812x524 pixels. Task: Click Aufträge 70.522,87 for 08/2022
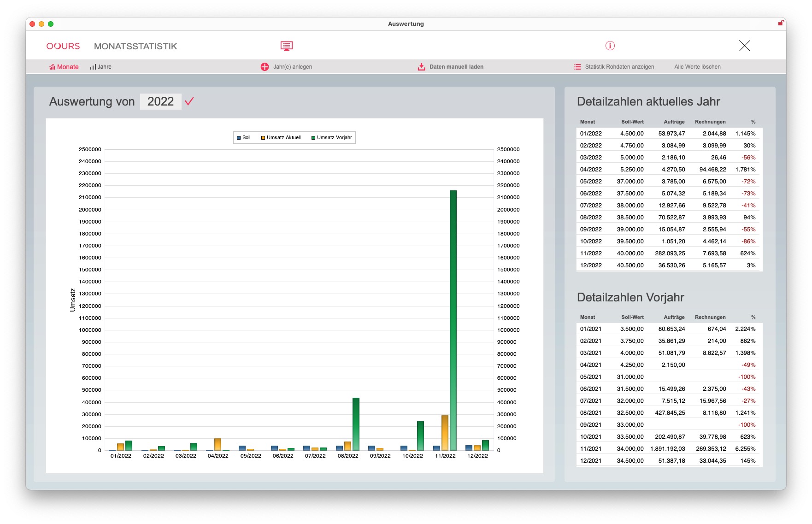(671, 218)
